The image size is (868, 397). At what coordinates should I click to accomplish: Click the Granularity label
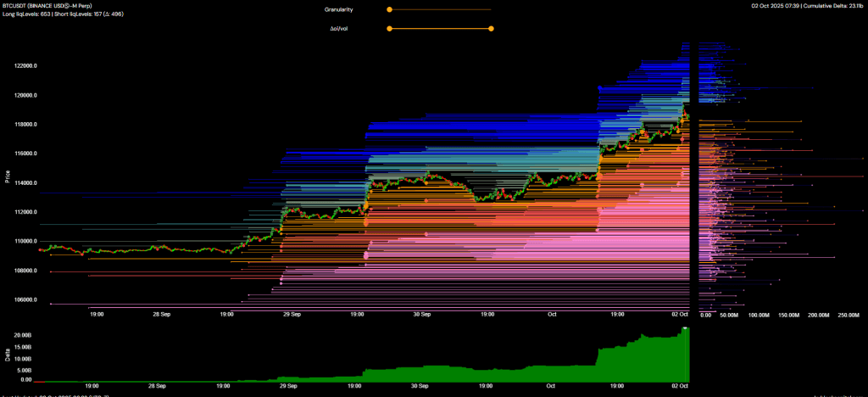pyautogui.click(x=339, y=9)
